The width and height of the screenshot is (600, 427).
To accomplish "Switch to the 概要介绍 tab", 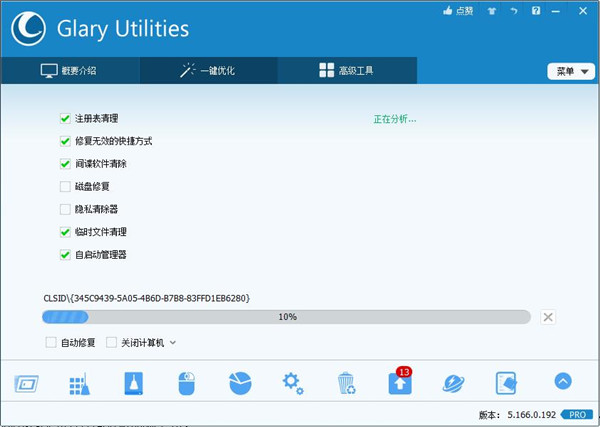I will [70, 71].
